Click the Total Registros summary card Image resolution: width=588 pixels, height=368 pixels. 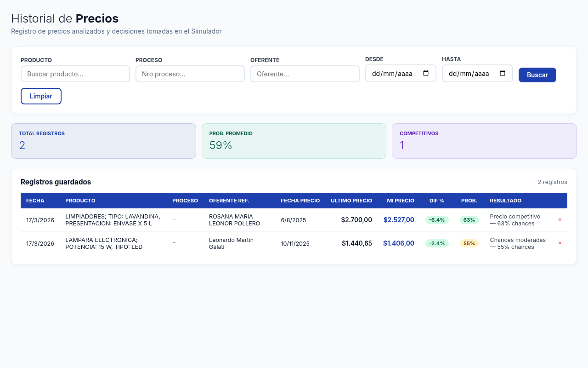click(x=103, y=141)
